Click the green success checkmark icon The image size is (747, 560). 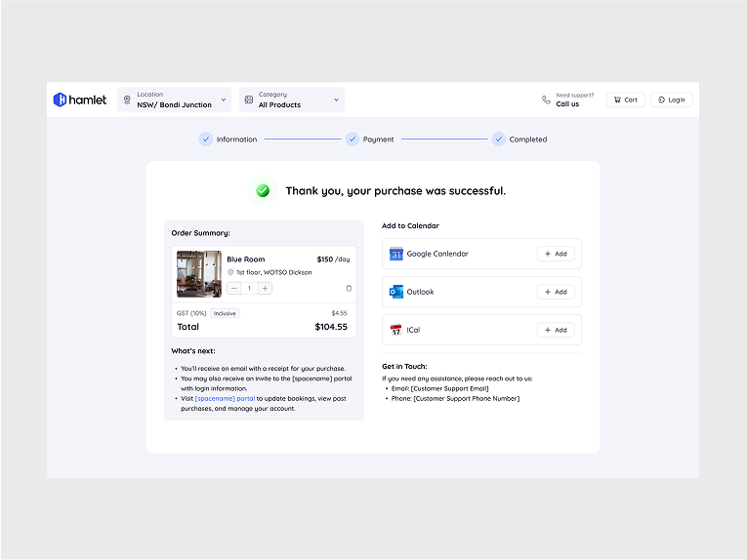tap(263, 191)
